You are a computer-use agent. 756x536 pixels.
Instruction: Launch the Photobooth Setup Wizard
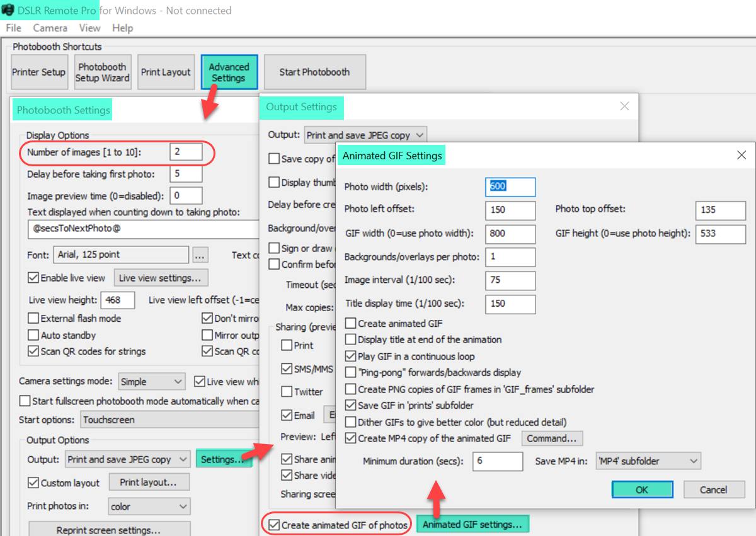click(103, 72)
